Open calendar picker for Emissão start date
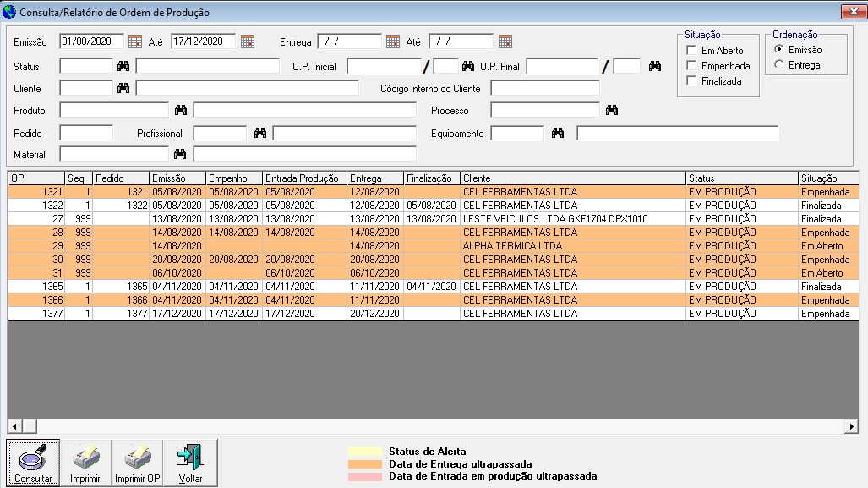 pos(135,41)
